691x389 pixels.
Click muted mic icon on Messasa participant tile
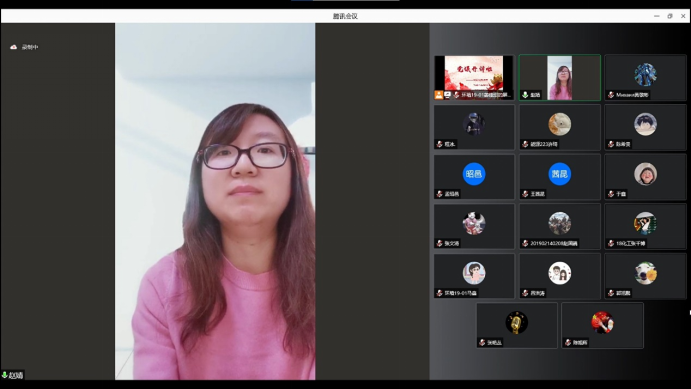[x=611, y=95]
